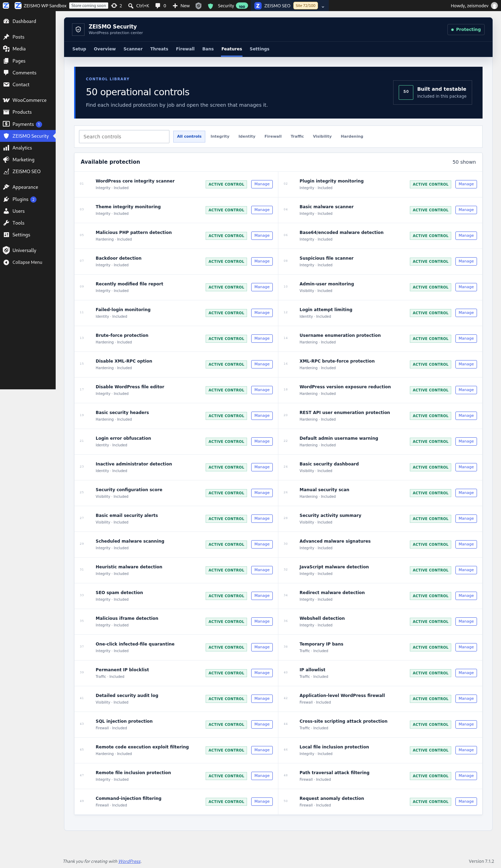Click Store coming soon badge

[89, 6]
